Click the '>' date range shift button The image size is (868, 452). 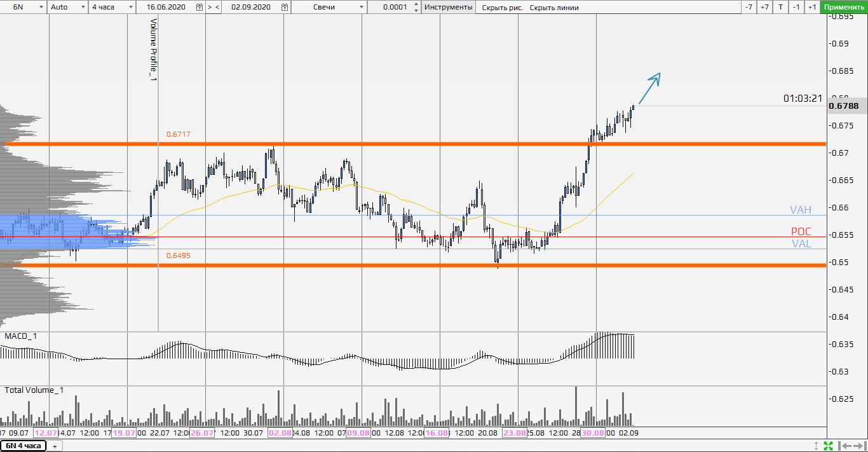tap(210, 7)
